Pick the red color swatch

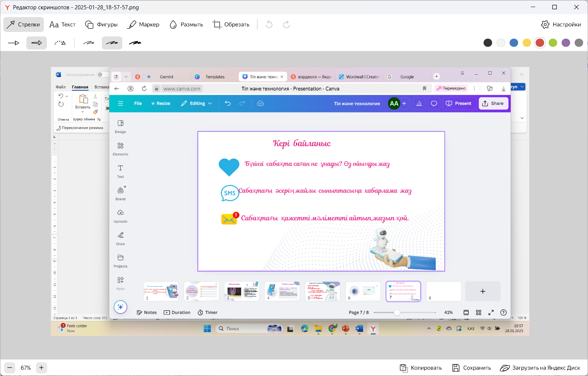click(x=540, y=43)
